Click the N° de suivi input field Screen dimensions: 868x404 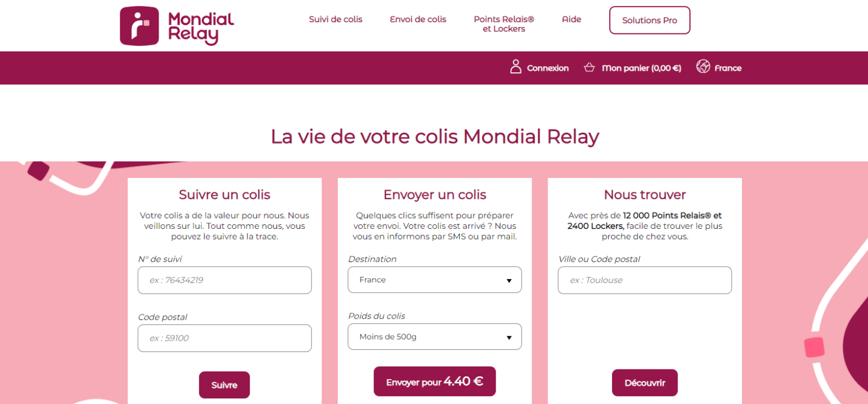coord(224,280)
